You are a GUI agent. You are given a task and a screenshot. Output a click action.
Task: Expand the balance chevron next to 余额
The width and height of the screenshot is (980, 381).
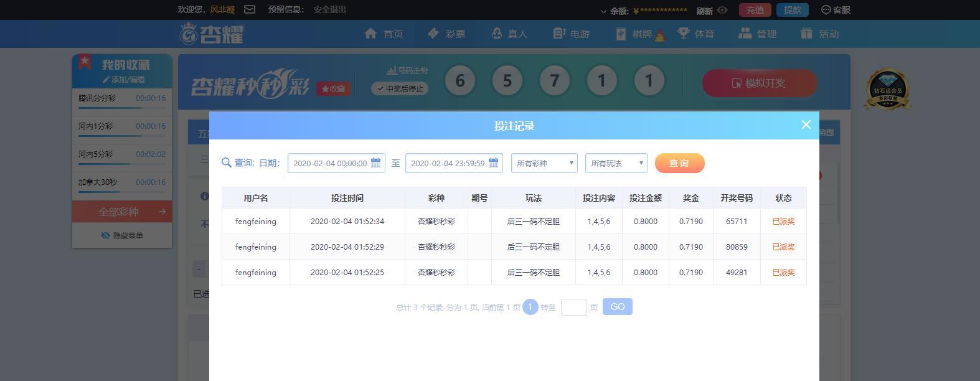pyautogui.click(x=603, y=11)
